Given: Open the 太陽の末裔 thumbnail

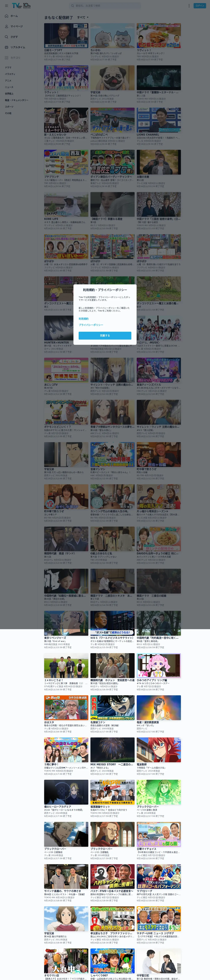Looking at the screenshot, I should coord(158,162).
